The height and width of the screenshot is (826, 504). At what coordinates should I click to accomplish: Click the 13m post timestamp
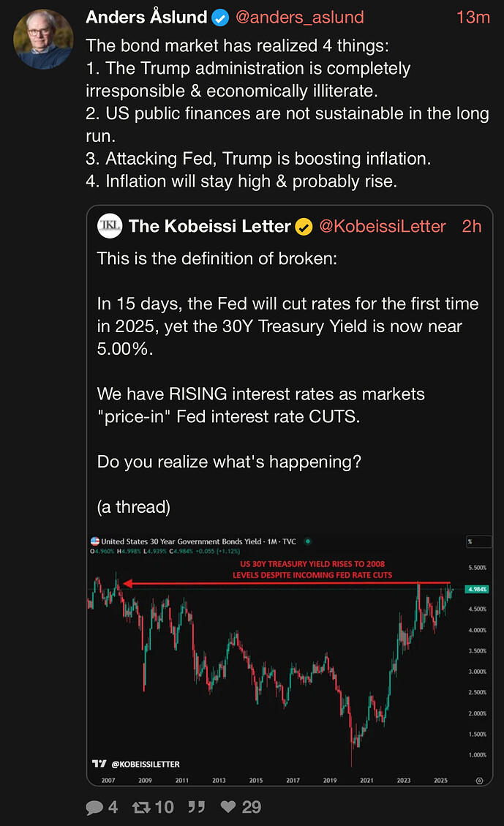pos(473,17)
